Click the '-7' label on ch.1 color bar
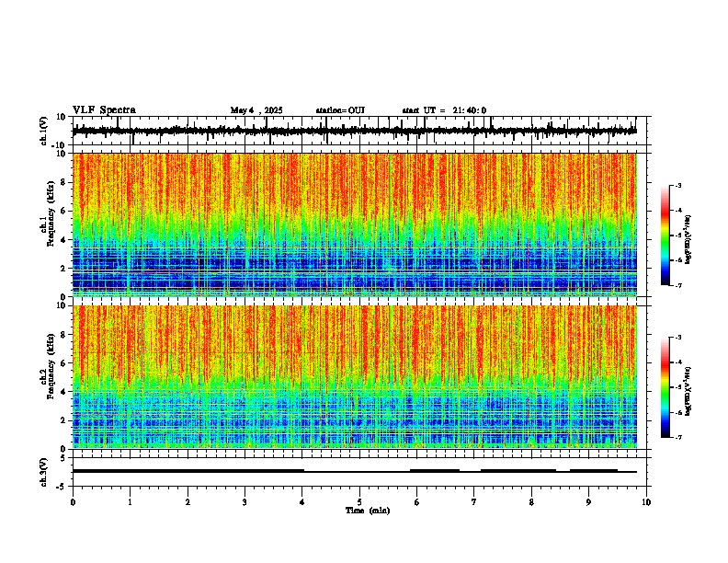 [678, 285]
